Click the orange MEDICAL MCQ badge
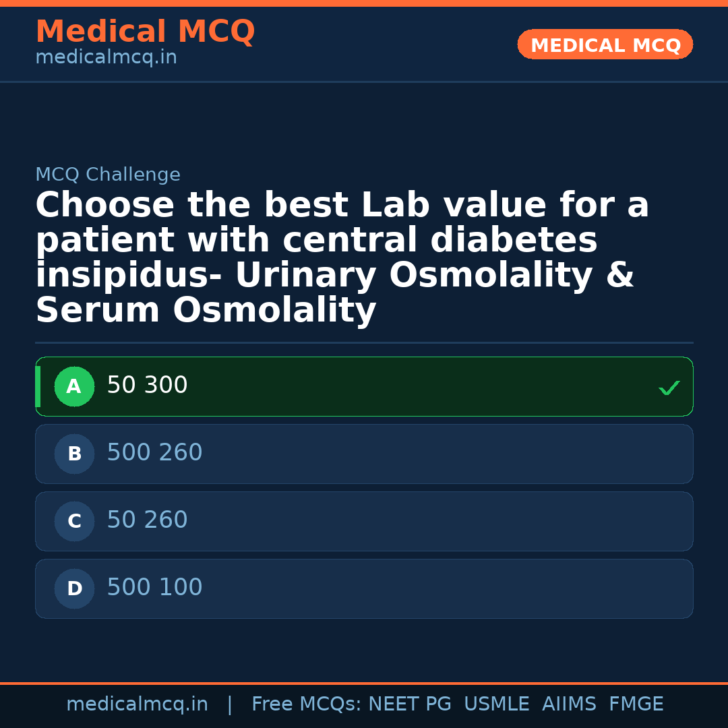The image size is (728, 728). click(x=605, y=45)
